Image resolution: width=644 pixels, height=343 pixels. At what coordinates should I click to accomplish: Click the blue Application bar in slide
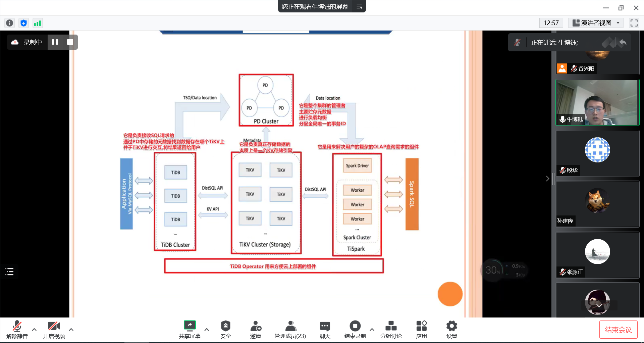tap(126, 194)
